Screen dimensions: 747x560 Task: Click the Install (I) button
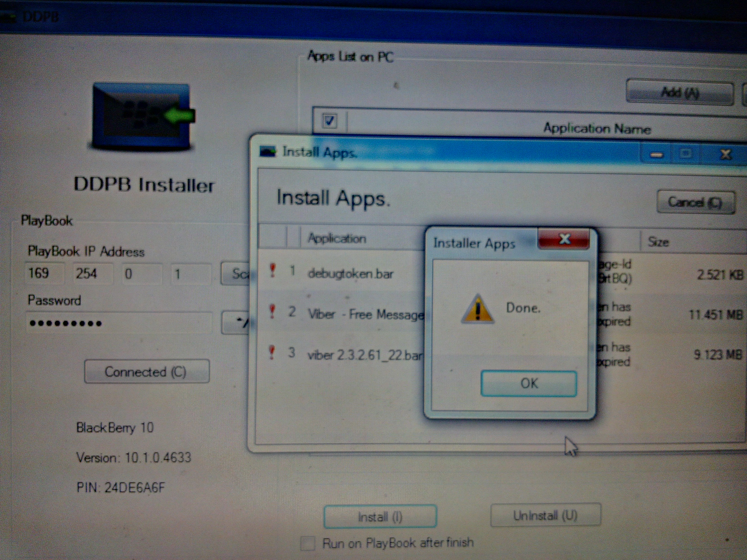point(380,517)
